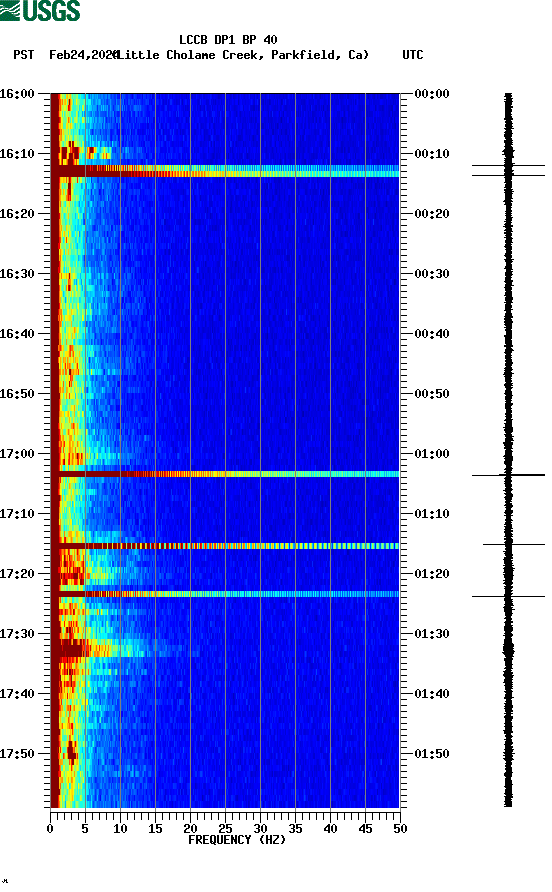
Task: Click the 'PST' timezone label
Action: tap(23, 55)
